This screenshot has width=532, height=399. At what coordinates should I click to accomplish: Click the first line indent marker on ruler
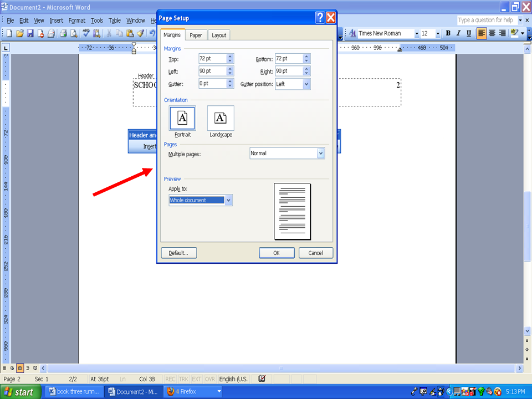pos(134,45)
